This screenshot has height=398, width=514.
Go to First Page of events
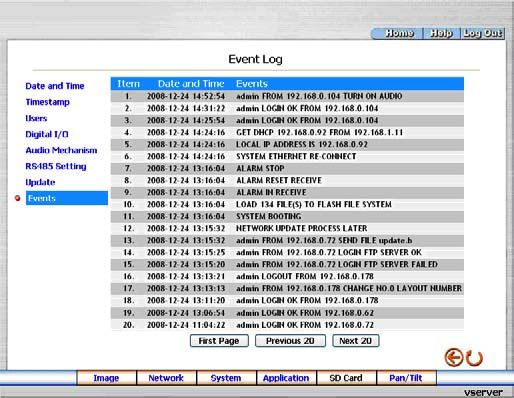[x=219, y=341]
